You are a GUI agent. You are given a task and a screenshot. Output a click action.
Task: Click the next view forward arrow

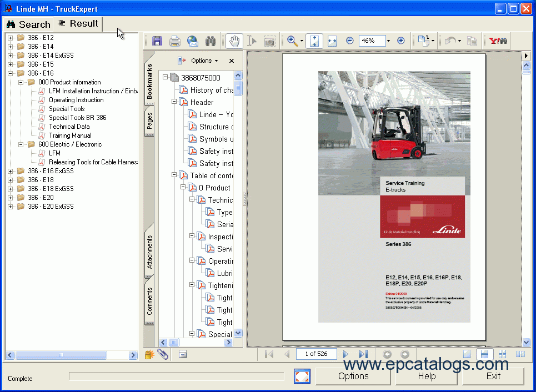404,354
